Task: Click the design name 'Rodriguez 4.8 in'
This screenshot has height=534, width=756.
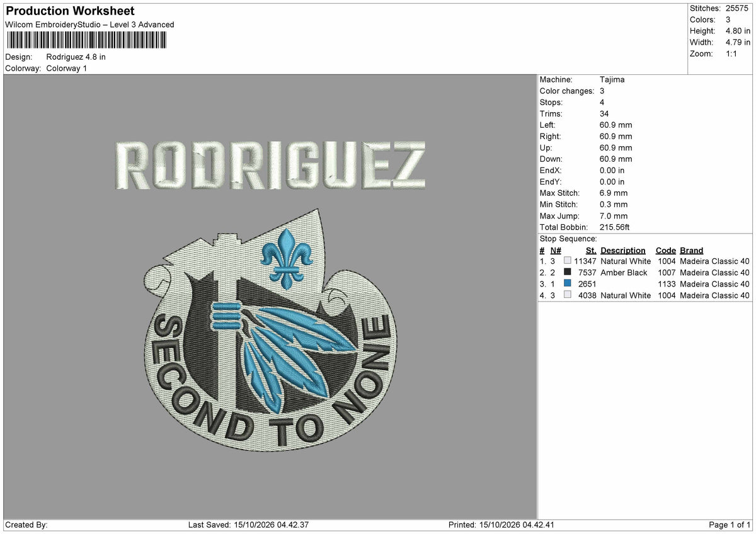Action: coord(76,57)
